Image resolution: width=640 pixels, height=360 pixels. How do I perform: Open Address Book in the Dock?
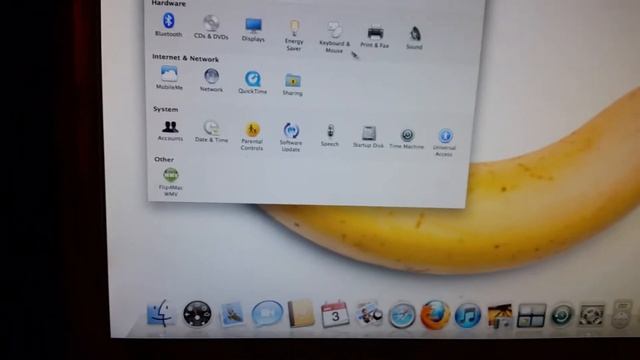(301, 314)
